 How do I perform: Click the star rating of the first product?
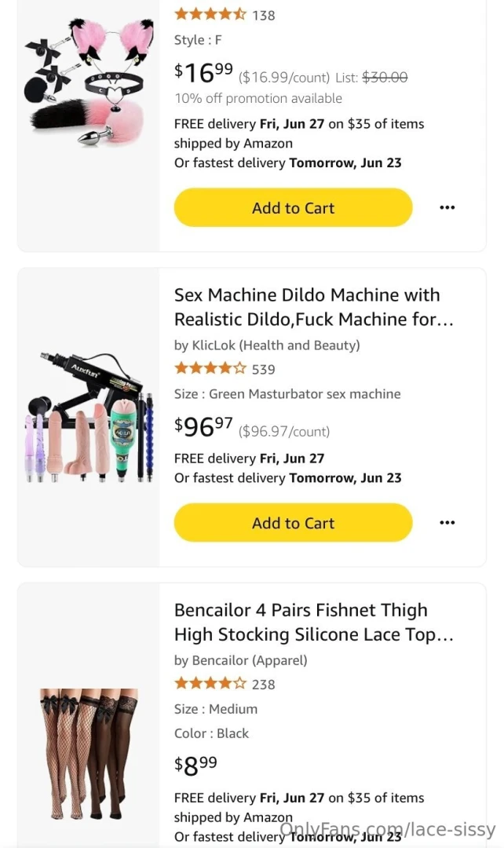(x=208, y=14)
